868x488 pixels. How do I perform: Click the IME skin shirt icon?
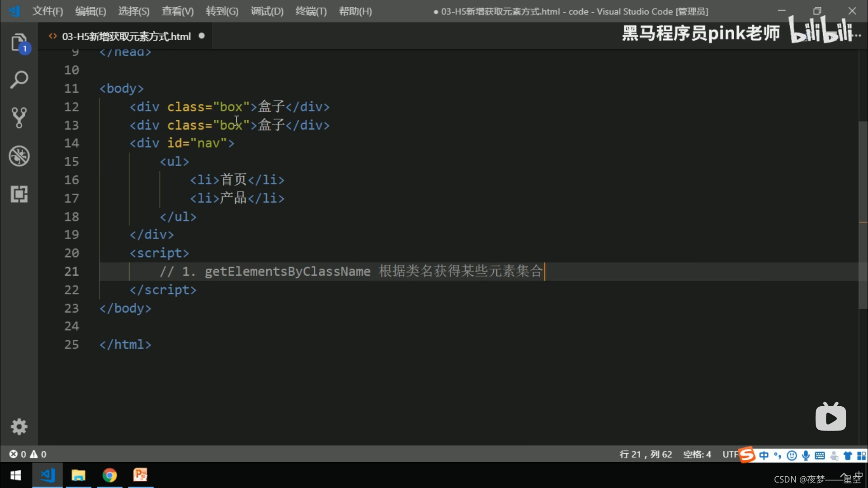(848, 455)
